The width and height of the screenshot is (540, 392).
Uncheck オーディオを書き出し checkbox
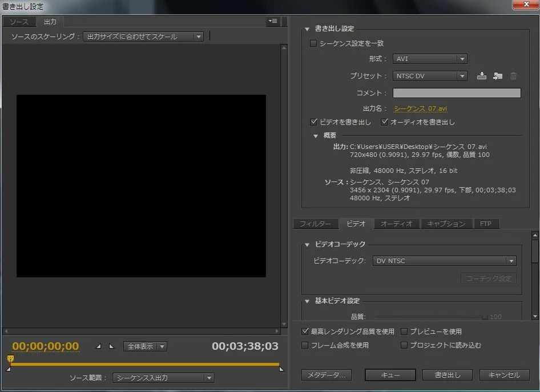(384, 122)
